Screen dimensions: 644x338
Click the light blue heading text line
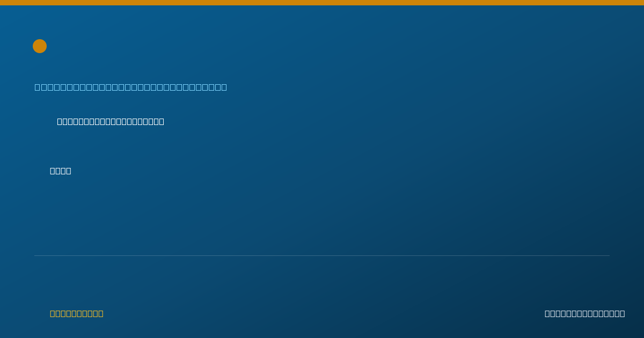131,87
